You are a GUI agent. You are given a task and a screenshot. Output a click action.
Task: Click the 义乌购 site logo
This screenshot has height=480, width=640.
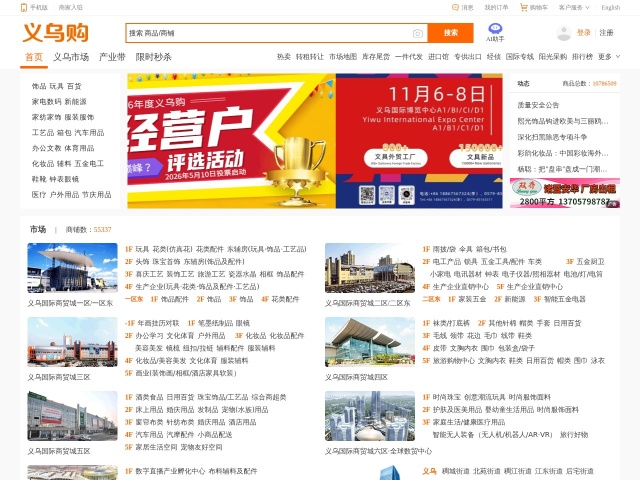[x=56, y=33]
